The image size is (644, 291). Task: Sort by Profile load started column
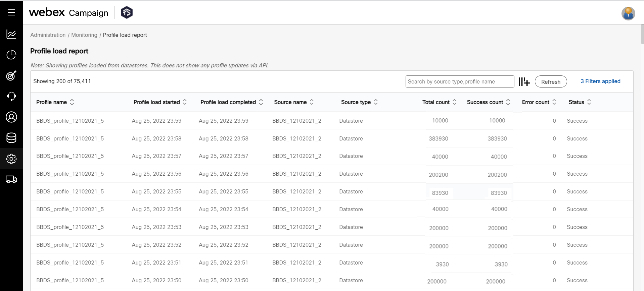[x=185, y=102]
